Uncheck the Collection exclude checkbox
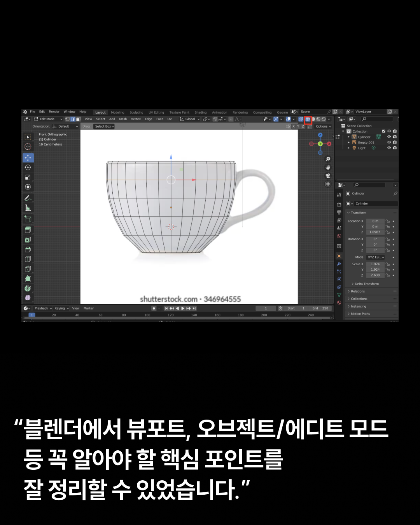The image size is (420, 525). pyautogui.click(x=384, y=131)
